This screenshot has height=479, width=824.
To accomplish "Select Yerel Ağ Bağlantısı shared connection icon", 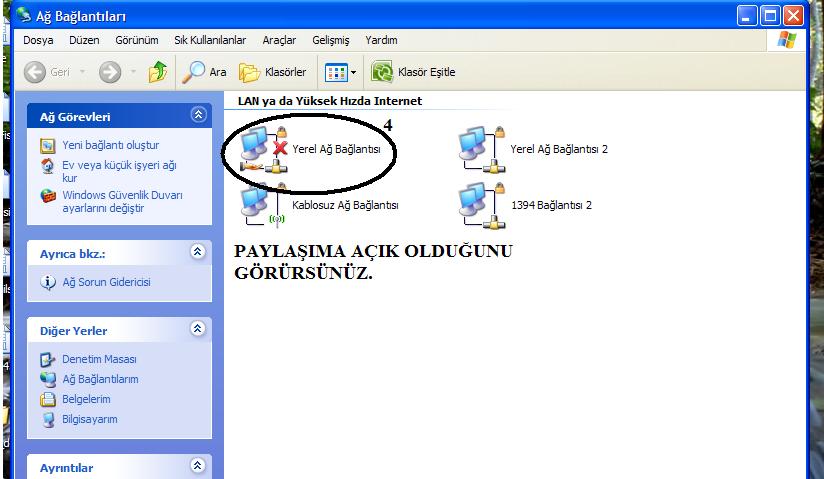I will [x=264, y=150].
